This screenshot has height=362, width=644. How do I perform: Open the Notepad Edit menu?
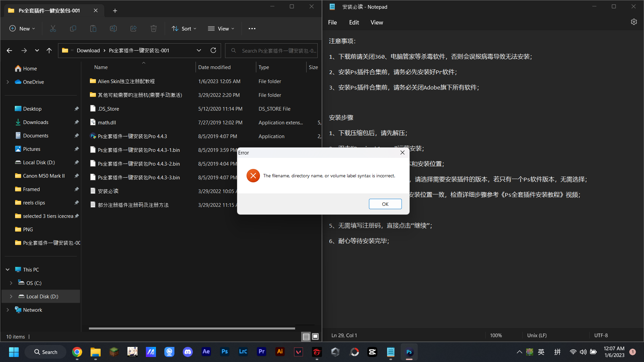[x=354, y=22]
